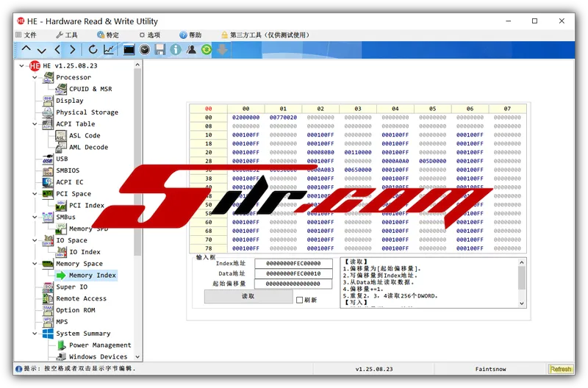The image size is (588, 388).
Task: Collapse the Memory Space tree node
Action: point(35,264)
